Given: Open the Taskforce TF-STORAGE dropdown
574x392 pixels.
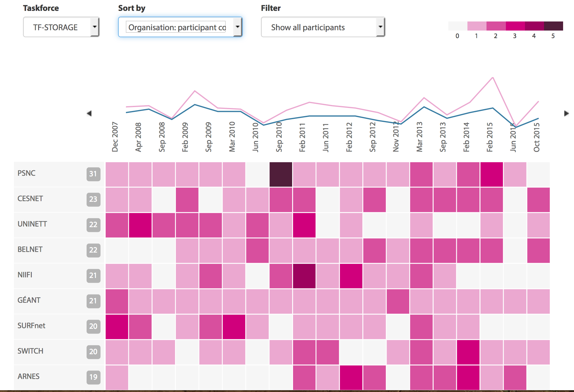Looking at the screenshot, I should click(61, 27).
